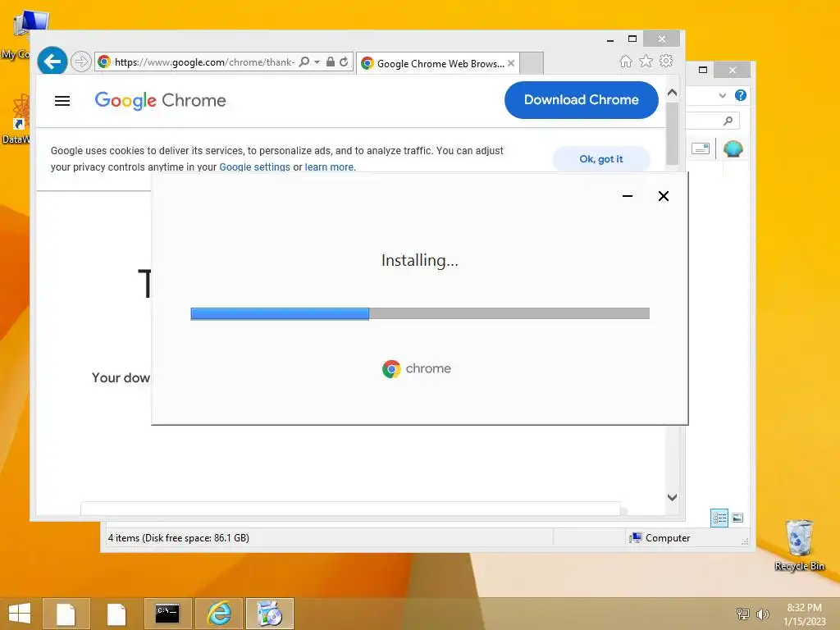Minimize the Chrome installer dialog
The image size is (840, 630).
tap(628, 196)
